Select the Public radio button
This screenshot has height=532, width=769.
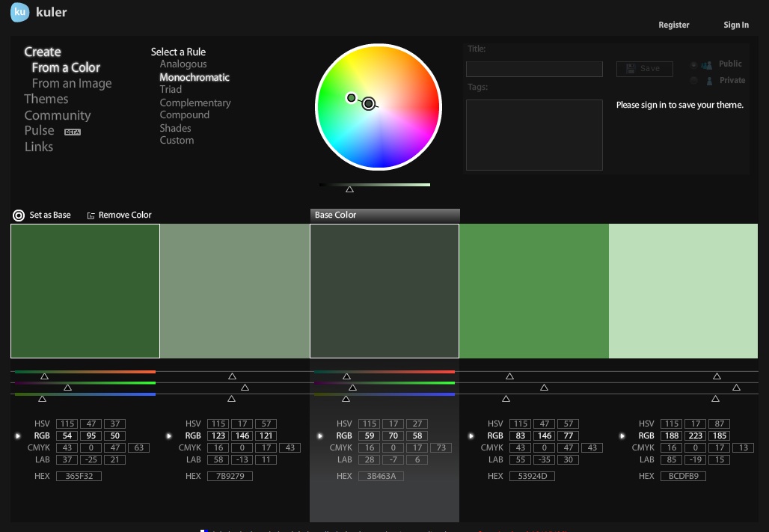pos(693,64)
